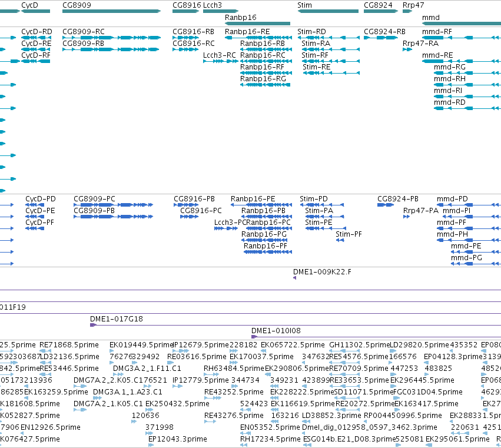Click transcript Stim-RE
The width and height of the screenshot is (501, 448).
point(331,73)
